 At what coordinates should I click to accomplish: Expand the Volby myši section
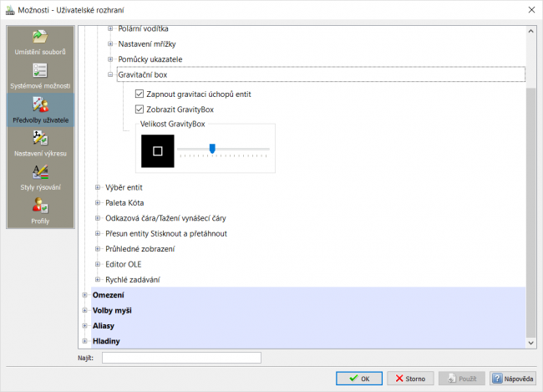(85, 311)
